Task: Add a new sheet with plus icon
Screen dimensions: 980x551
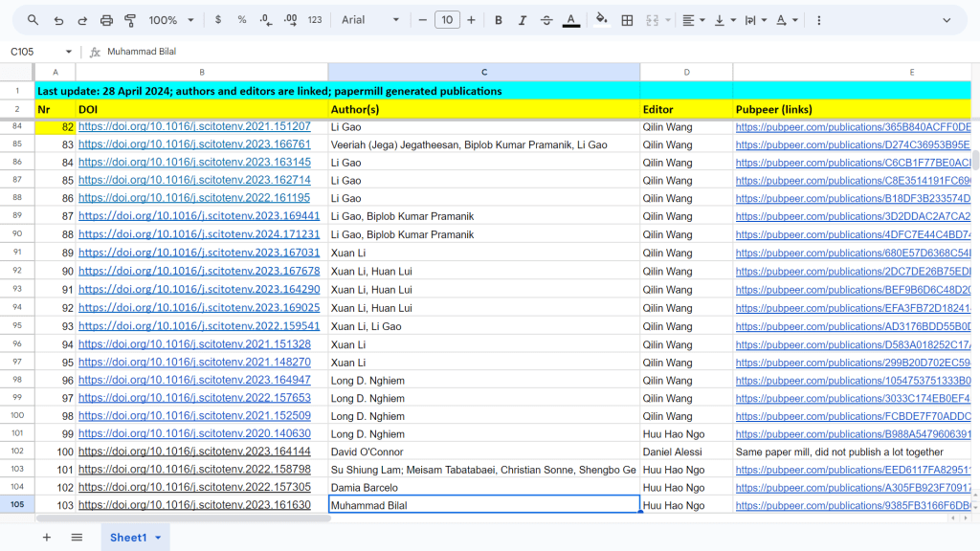Action: tap(46, 538)
